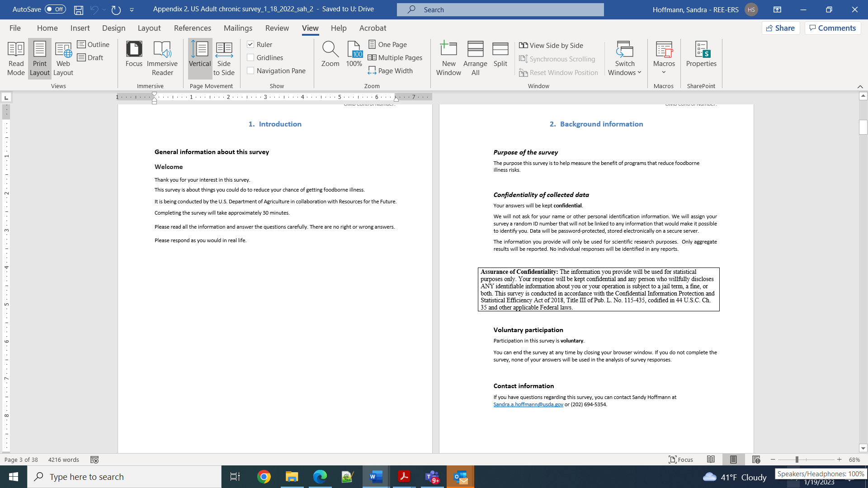Open the References tab

[192, 28]
